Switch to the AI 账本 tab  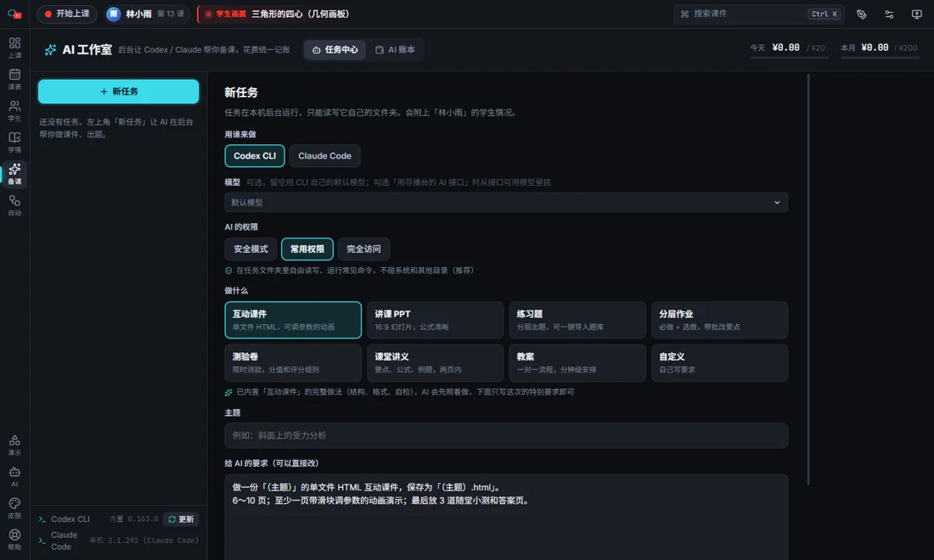tap(395, 49)
